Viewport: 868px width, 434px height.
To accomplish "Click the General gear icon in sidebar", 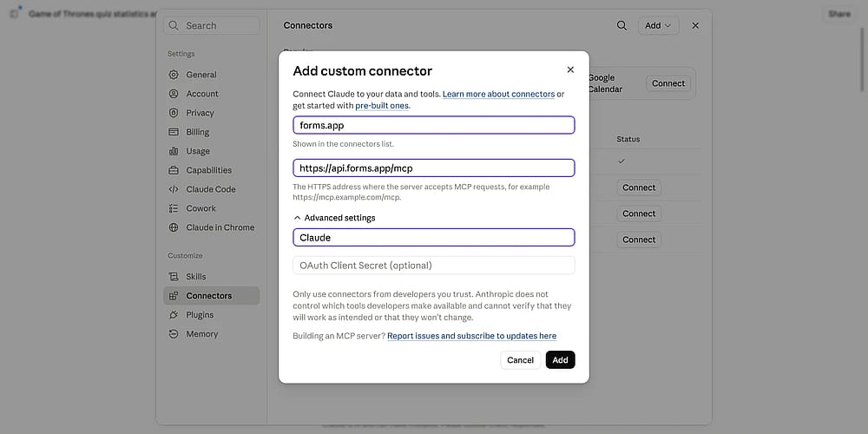I will pos(174,75).
